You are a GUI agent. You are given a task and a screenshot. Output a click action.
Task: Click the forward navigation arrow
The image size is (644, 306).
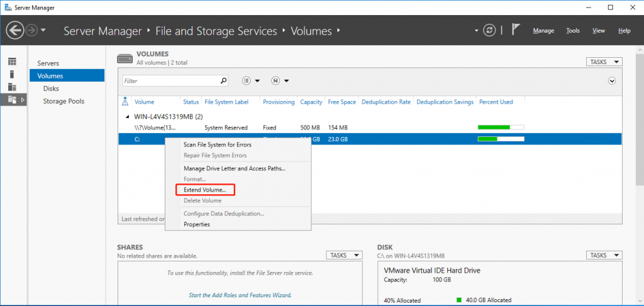31,31
